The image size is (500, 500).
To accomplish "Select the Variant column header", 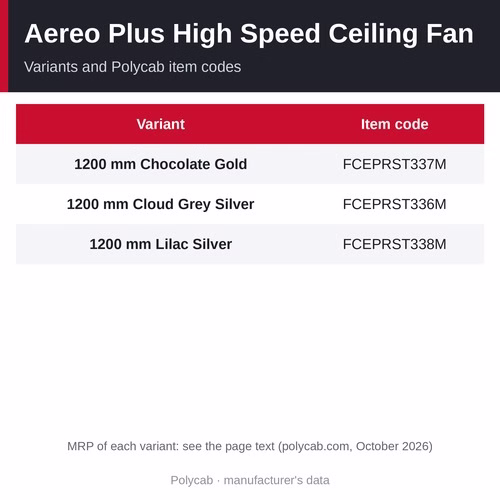I will pos(161,124).
